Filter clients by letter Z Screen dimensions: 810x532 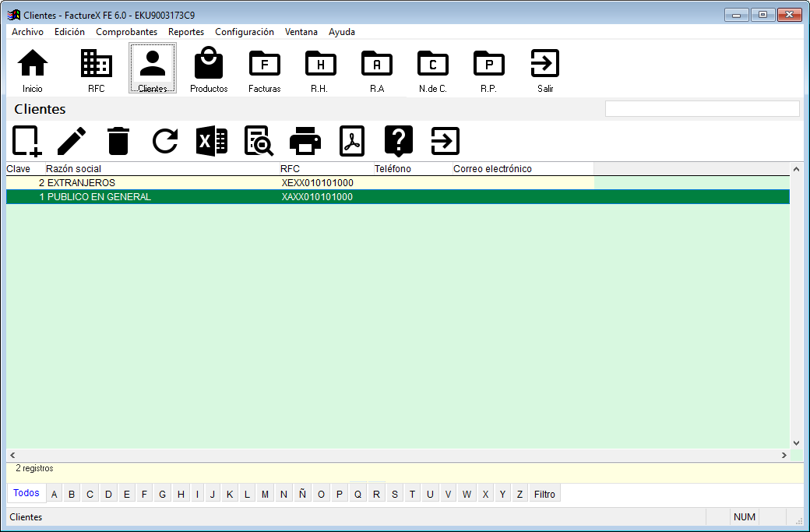pos(519,495)
